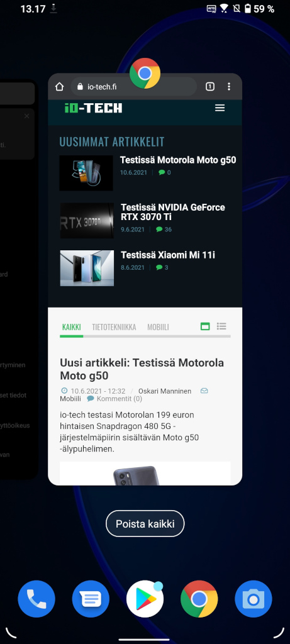Open the Xiaomi Mi 11i article thumbnail
This screenshot has height=644, width=290.
click(87, 268)
